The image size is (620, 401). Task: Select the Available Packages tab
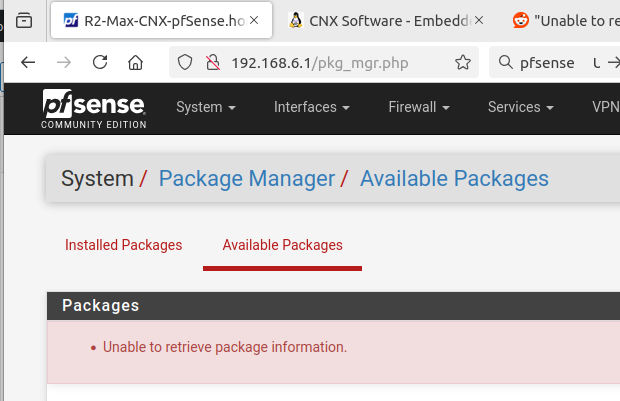coord(282,245)
